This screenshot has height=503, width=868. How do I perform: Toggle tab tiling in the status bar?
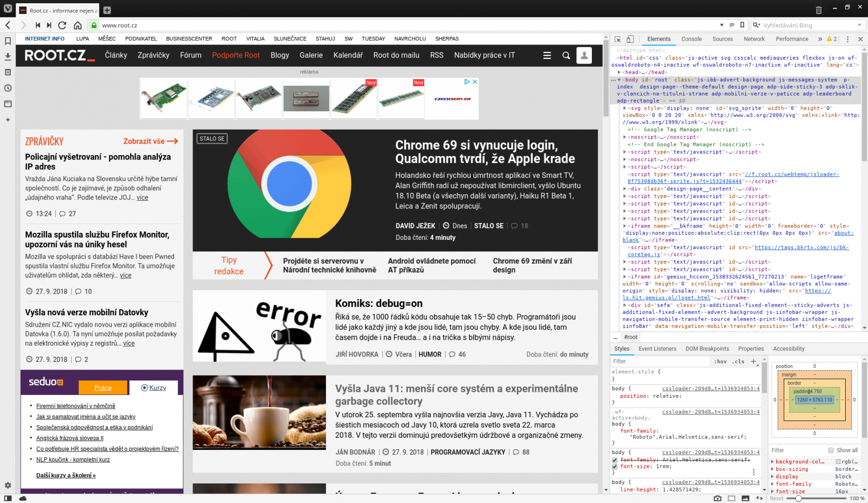731,498
